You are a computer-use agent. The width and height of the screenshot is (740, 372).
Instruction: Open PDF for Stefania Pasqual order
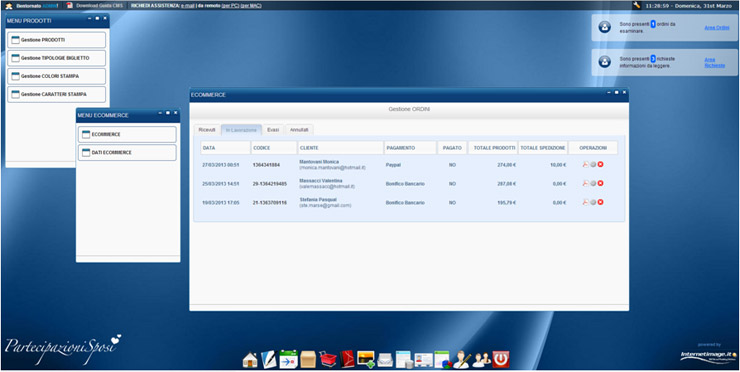585,202
